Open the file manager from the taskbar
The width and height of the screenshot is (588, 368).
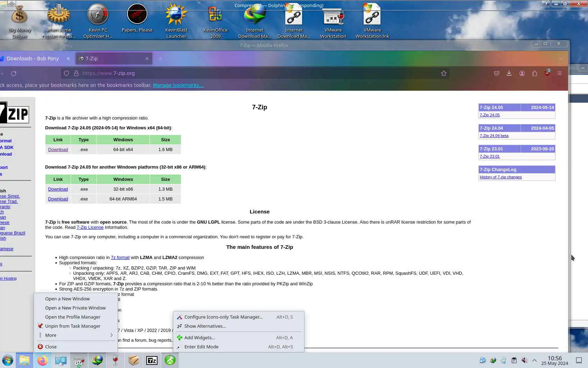[24, 360]
